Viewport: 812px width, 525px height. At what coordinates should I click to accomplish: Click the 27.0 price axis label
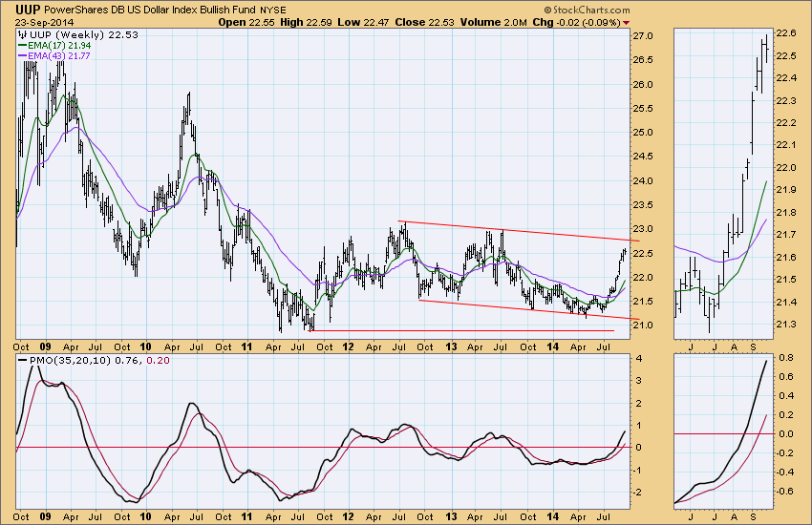click(x=642, y=36)
